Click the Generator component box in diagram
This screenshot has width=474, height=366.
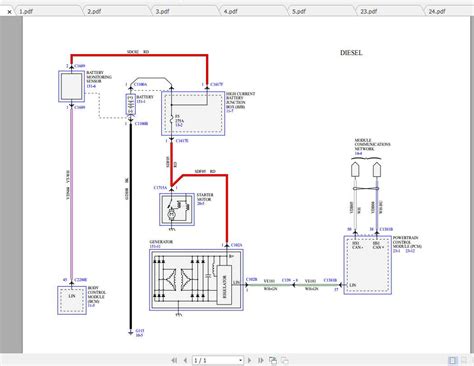pyautogui.click(x=196, y=280)
